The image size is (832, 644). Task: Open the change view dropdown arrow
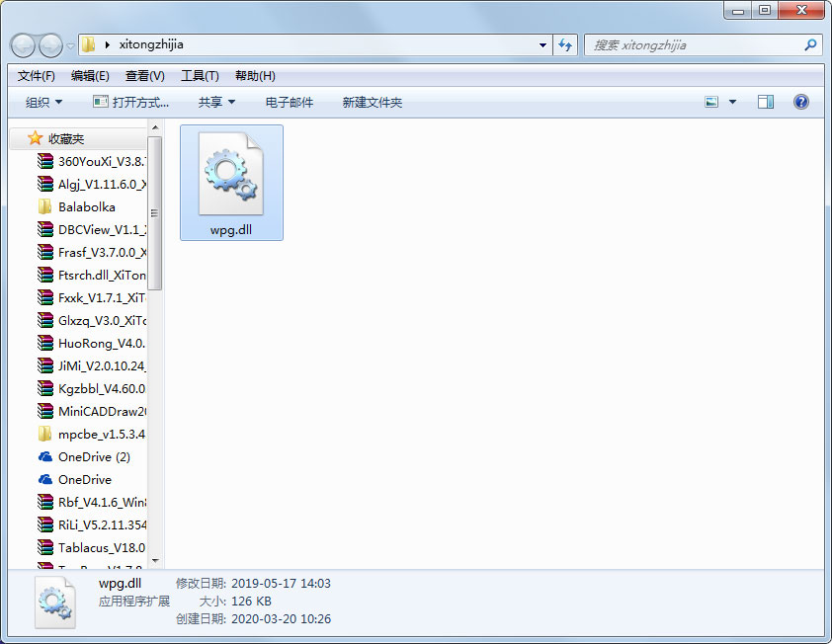click(x=731, y=101)
